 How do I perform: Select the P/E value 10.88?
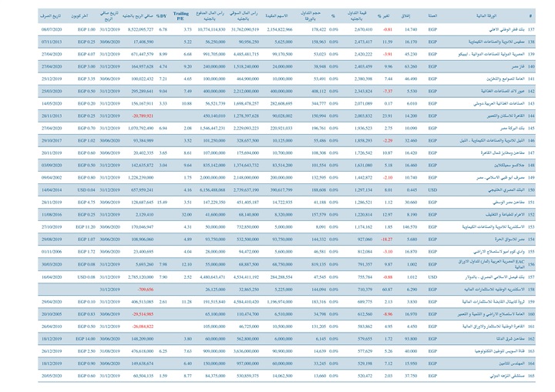pyautogui.click(x=187, y=104)
